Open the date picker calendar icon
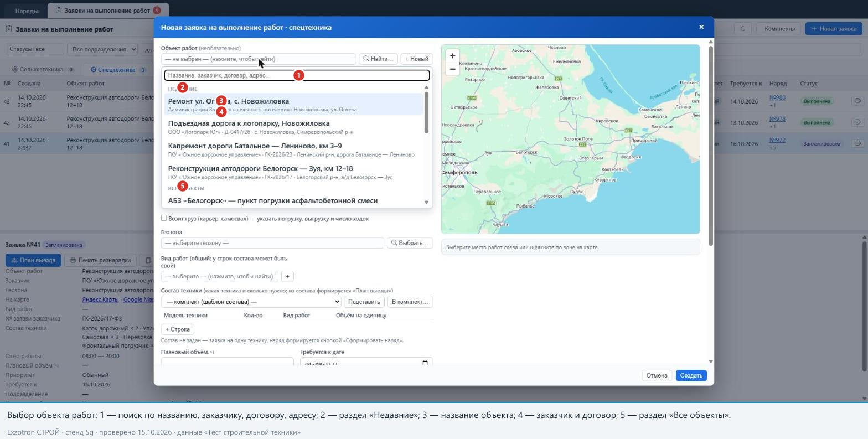Viewport: 868px width, 439px height. [x=425, y=363]
